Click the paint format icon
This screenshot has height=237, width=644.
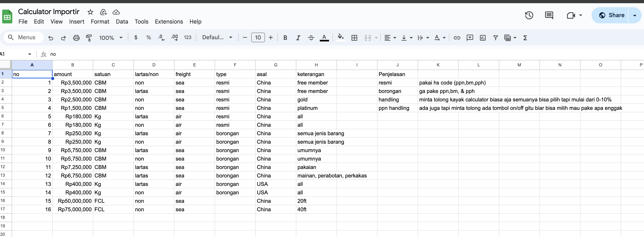click(x=89, y=38)
